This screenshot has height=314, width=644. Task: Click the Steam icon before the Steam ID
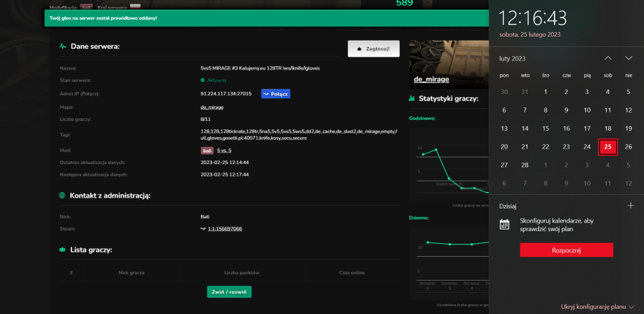[x=203, y=228]
